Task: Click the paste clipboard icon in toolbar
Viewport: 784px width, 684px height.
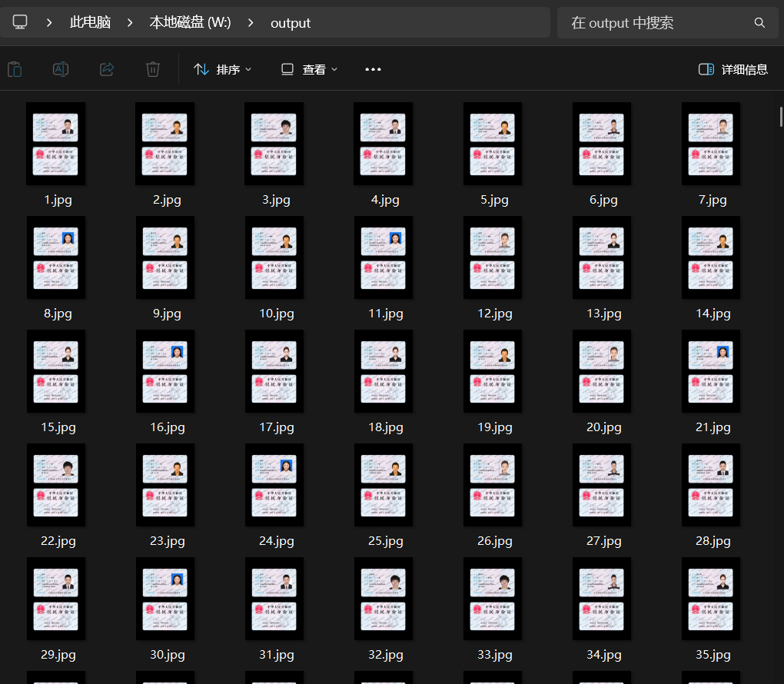Action: (x=15, y=69)
